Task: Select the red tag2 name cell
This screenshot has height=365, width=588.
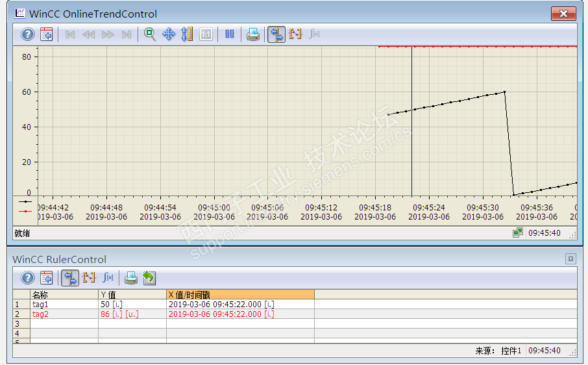Action: coord(64,314)
